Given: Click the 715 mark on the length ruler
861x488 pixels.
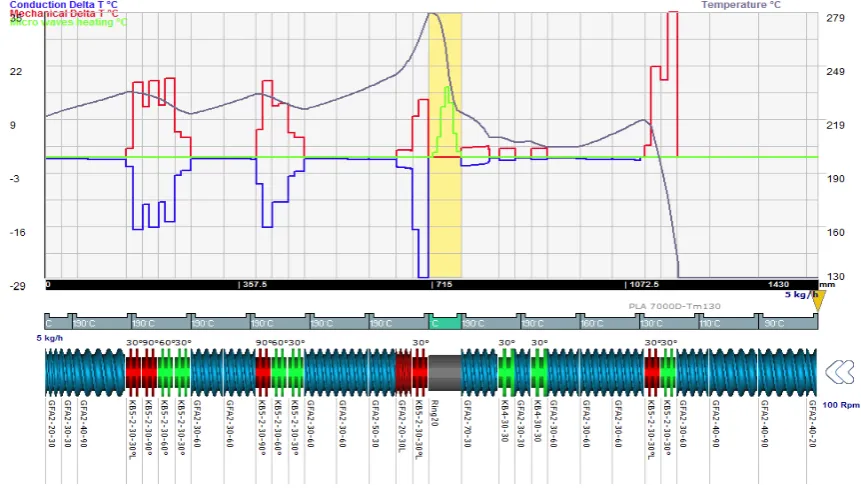Looking at the screenshot, I should pyautogui.click(x=442, y=284).
